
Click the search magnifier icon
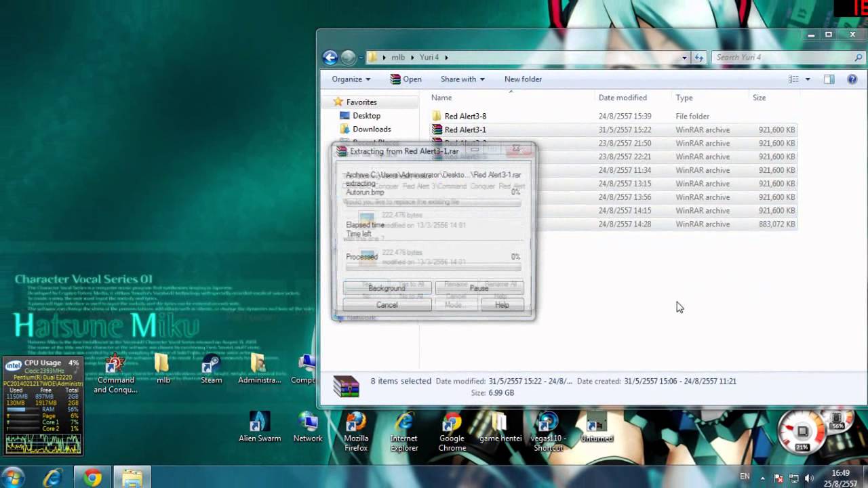pyautogui.click(x=859, y=58)
